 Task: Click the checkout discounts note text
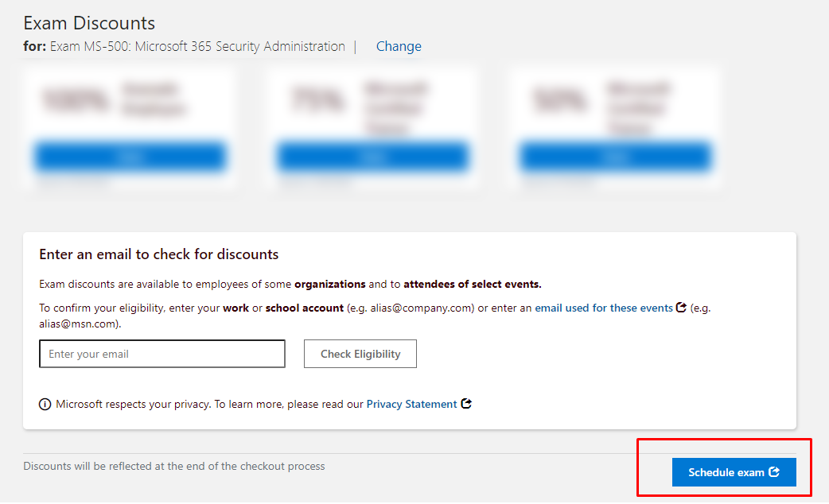(x=174, y=466)
